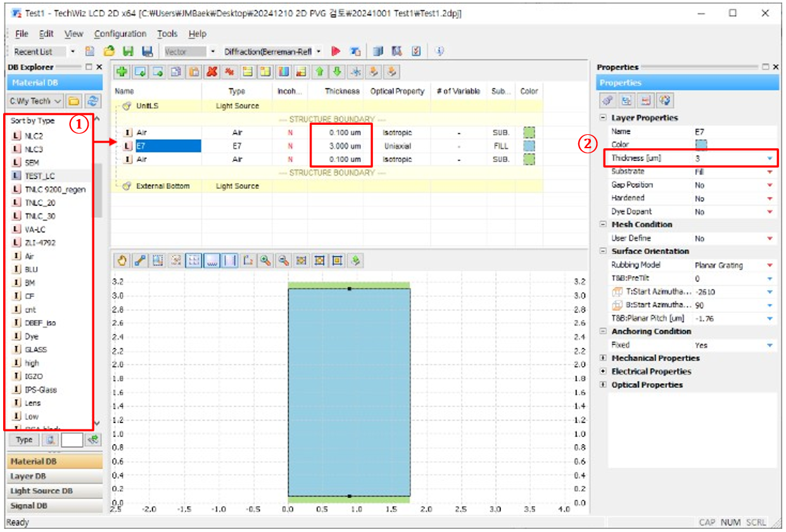
Task: Expand the Mechanical Properties section
Action: (603, 358)
